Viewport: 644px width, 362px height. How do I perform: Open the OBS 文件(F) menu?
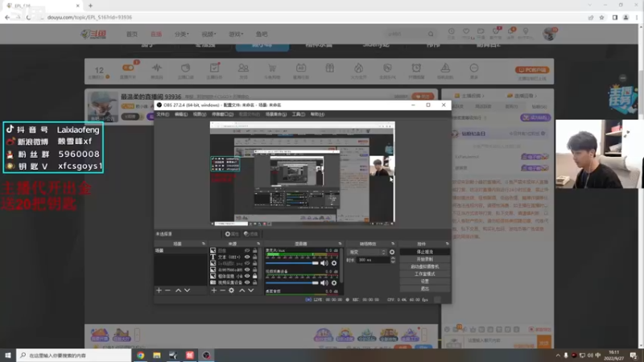[x=163, y=114]
